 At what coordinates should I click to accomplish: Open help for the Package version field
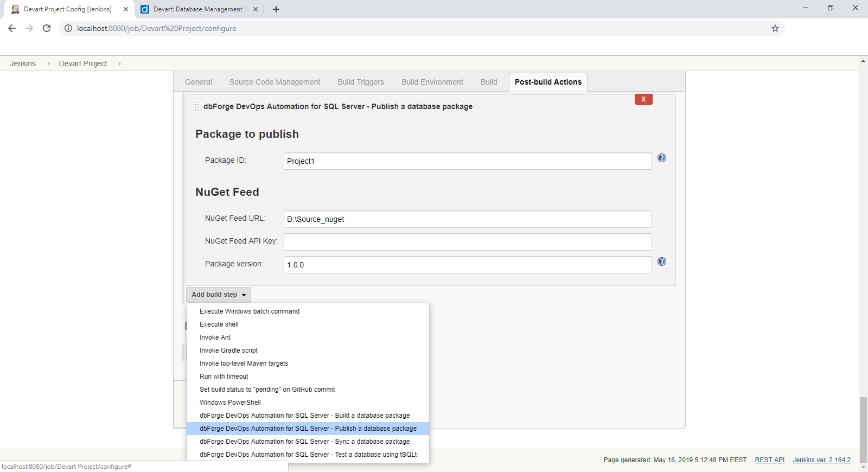coord(662,261)
